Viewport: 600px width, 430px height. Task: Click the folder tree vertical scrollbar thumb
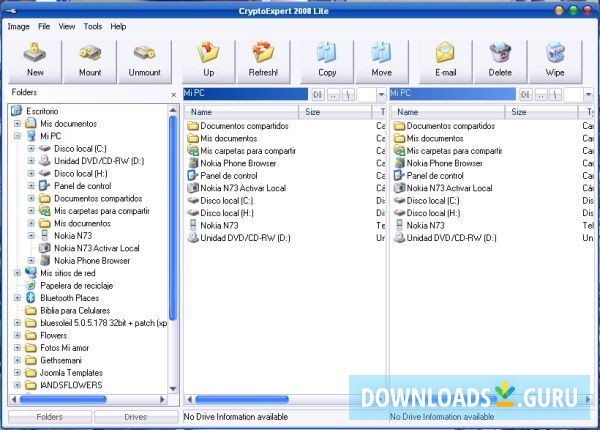173,218
